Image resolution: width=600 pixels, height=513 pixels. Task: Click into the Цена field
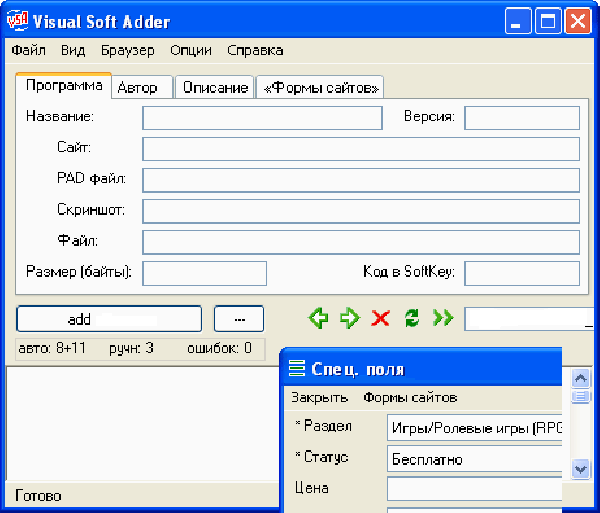click(474, 489)
